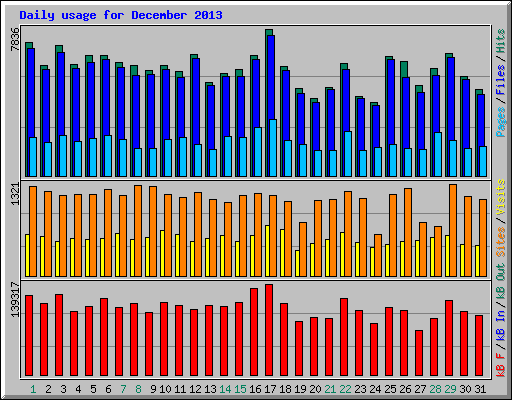The width and height of the screenshot is (512, 400).
Task: Select day 3 on the x-axis
Action: pos(63,389)
